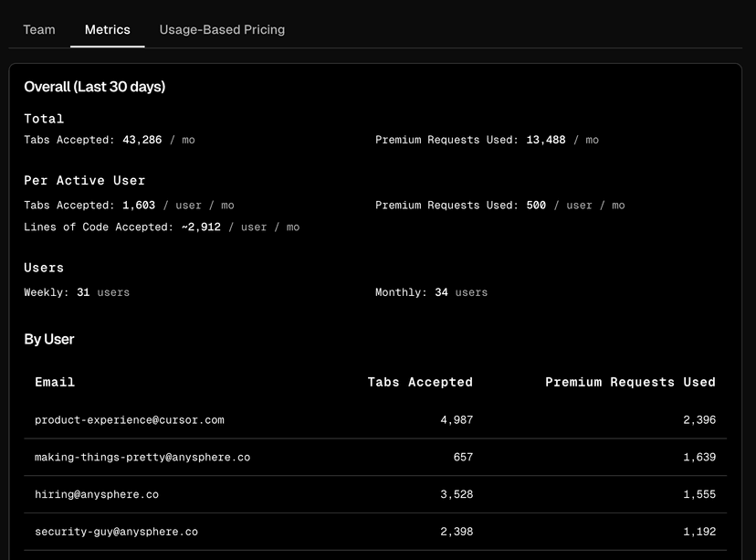Sort by the Email column header
Image resolution: width=756 pixels, height=560 pixels.
55,382
